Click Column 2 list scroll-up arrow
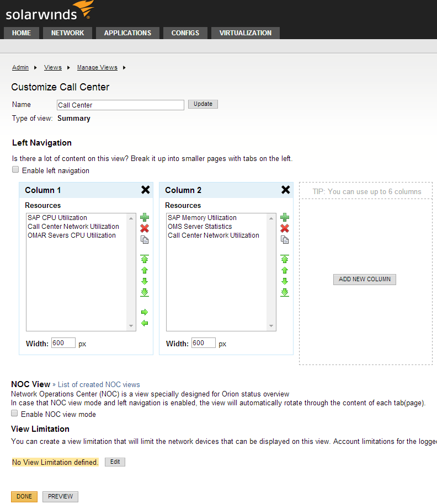 click(271, 218)
